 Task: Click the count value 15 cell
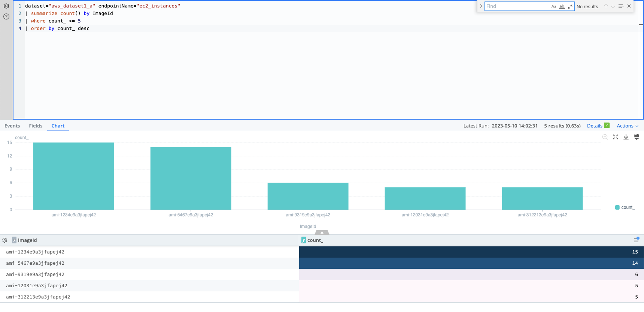(471, 252)
